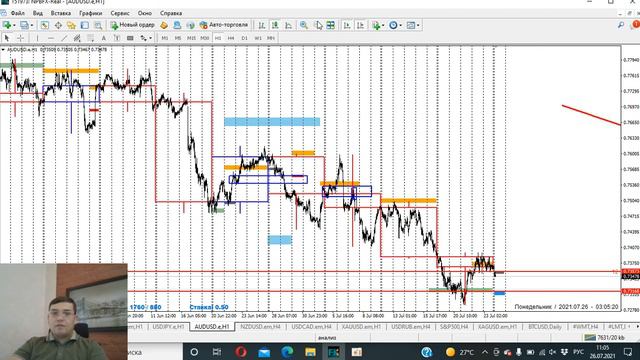
Task: Switch to the XAUUSD.em,H1 chart tab
Action: coord(362,327)
